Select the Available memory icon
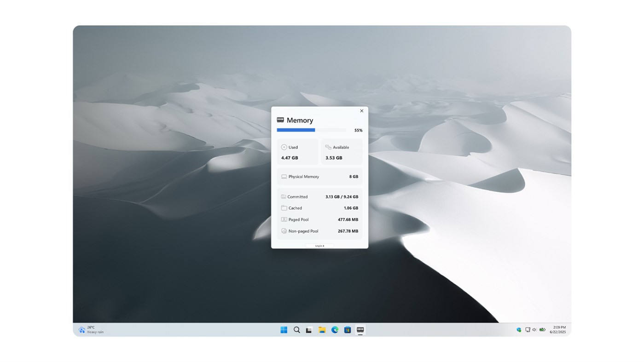644x362 pixels. pos(328,147)
